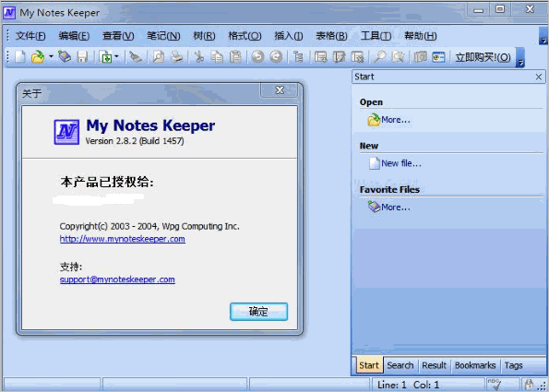The height and width of the screenshot is (392, 549).
Task: Click the Copy toolbar icon
Action: pyautogui.click(x=217, y=56)
